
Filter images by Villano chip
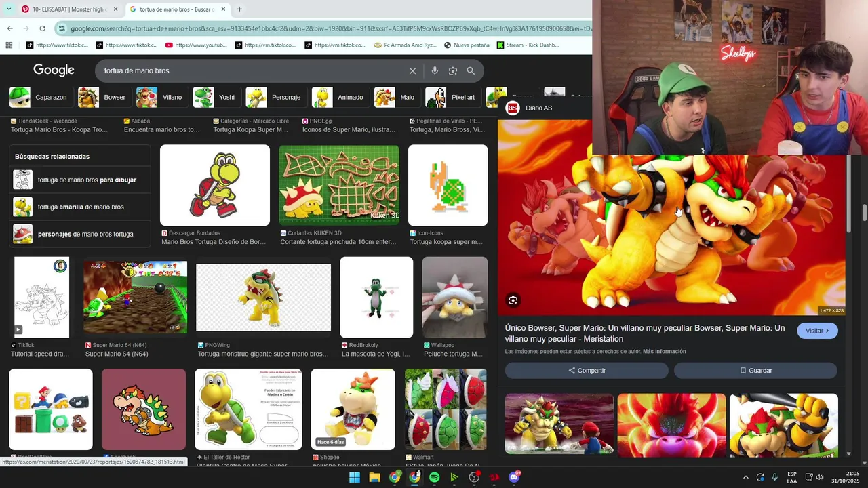pyautogui.click(x=160, y=97)
